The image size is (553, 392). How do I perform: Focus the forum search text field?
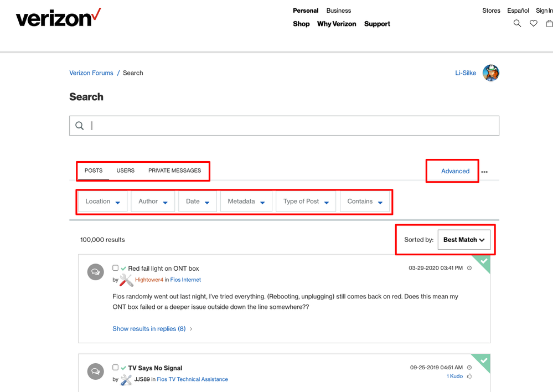285,126
